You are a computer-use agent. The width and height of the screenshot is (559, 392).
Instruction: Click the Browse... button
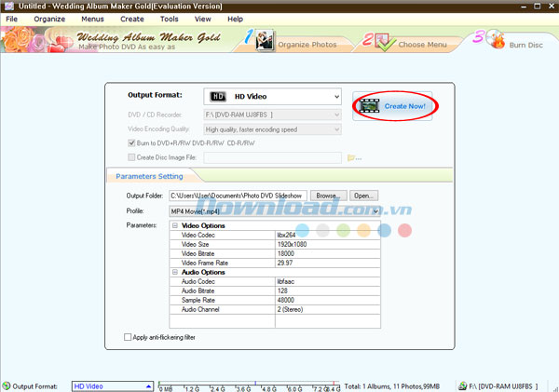[328, 196]
